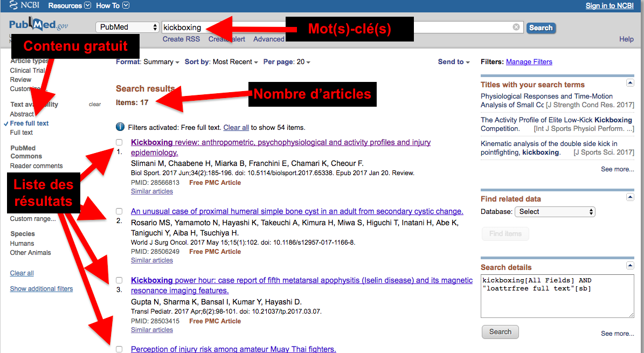The height and width of the screenshot is (353, 644).
Task: Select the Other Animals species filter
Action: [x=30, y=253]
